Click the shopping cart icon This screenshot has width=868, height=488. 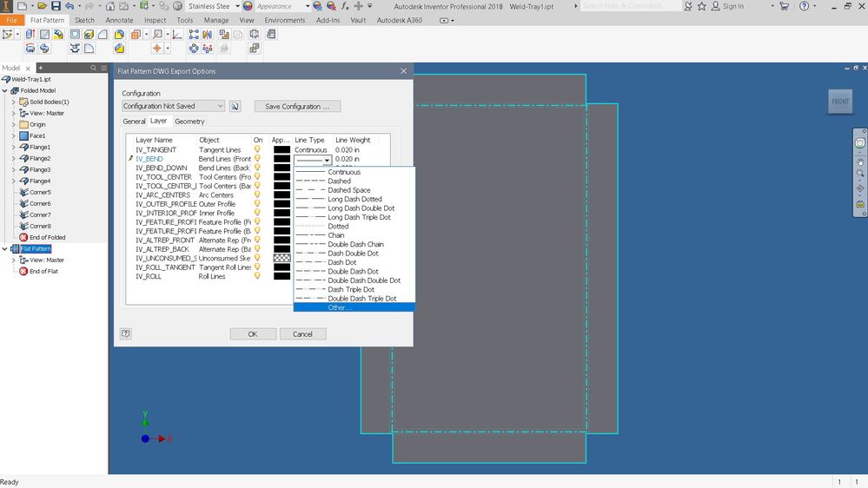[x=784, y=6]
